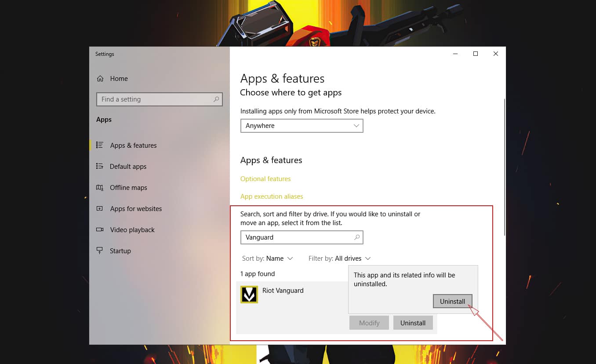Open App execution aliases
The image size is (596, 364).
[272, 197]
